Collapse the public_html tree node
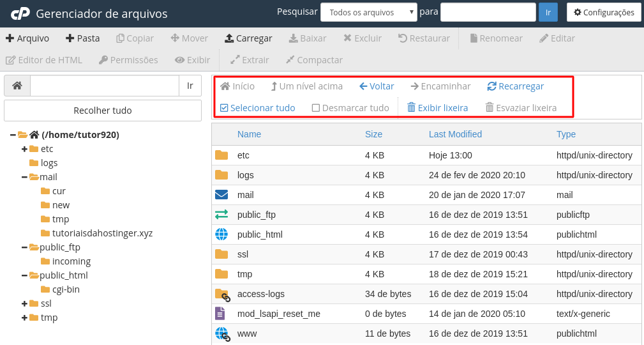The width and height of the screenshot is (644, 345). (x=24, y=275)
